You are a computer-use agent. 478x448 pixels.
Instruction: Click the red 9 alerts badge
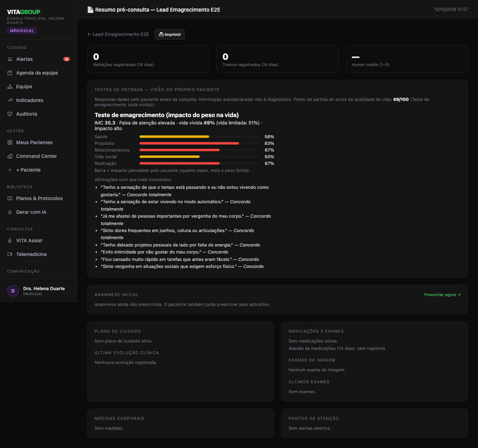click(x=66, y=59)
